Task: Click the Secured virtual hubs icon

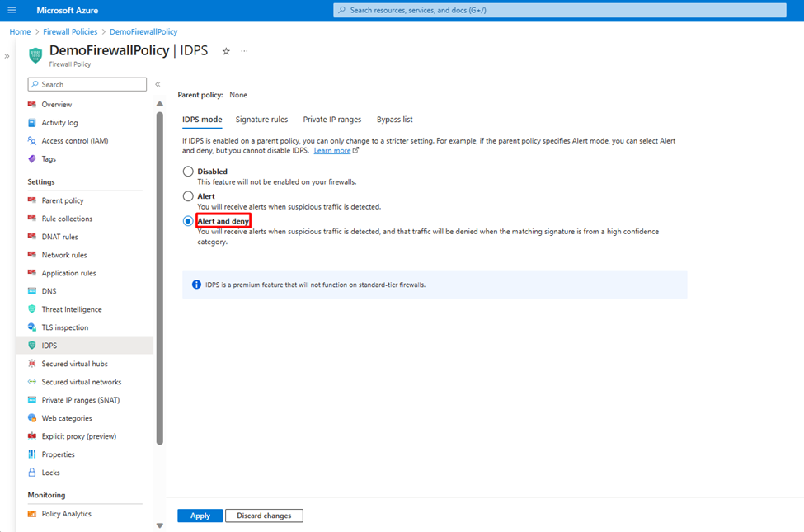Action: click(x=32, y=364)
